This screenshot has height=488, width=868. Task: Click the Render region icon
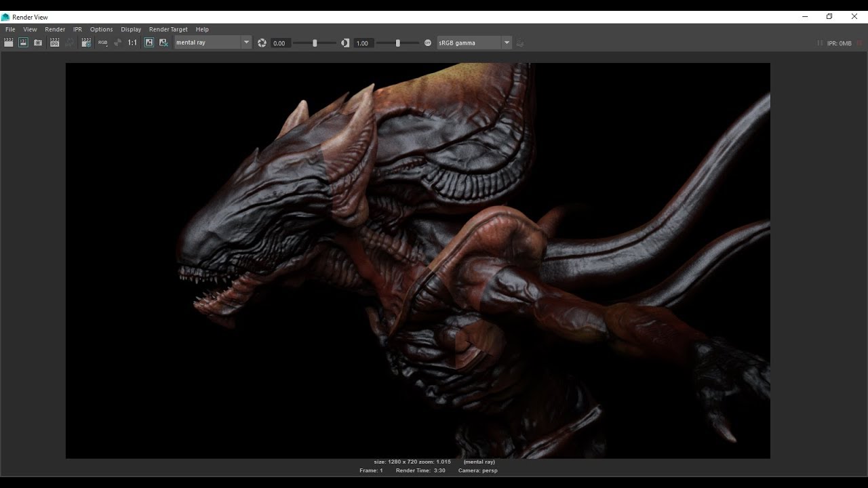tap(23, 43)
